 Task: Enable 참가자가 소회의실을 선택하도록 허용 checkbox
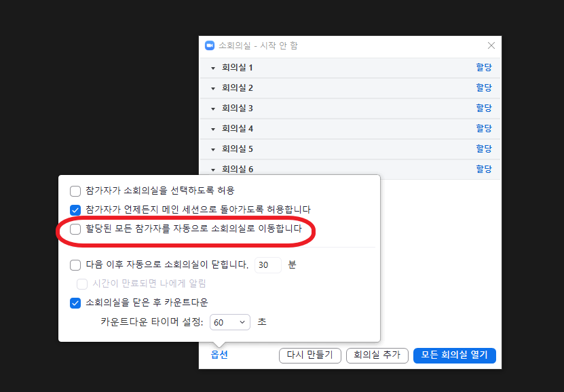click(x=75, y=191)
